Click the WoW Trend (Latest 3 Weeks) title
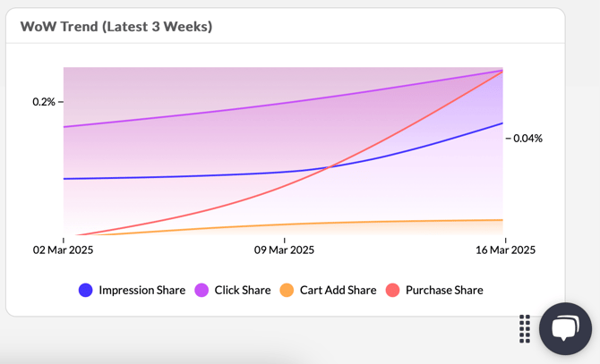 tap(116, 27)
